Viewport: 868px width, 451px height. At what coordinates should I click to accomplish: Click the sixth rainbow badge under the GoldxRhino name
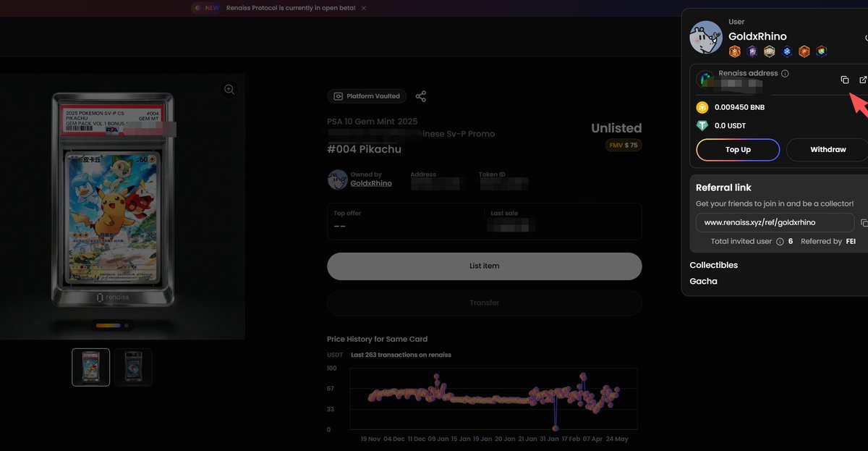point(822,51)
